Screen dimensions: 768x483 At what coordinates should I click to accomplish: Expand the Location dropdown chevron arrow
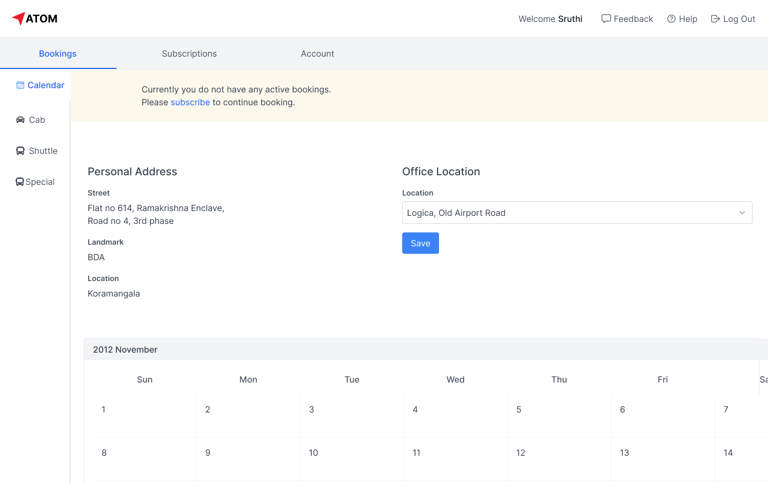742,213
